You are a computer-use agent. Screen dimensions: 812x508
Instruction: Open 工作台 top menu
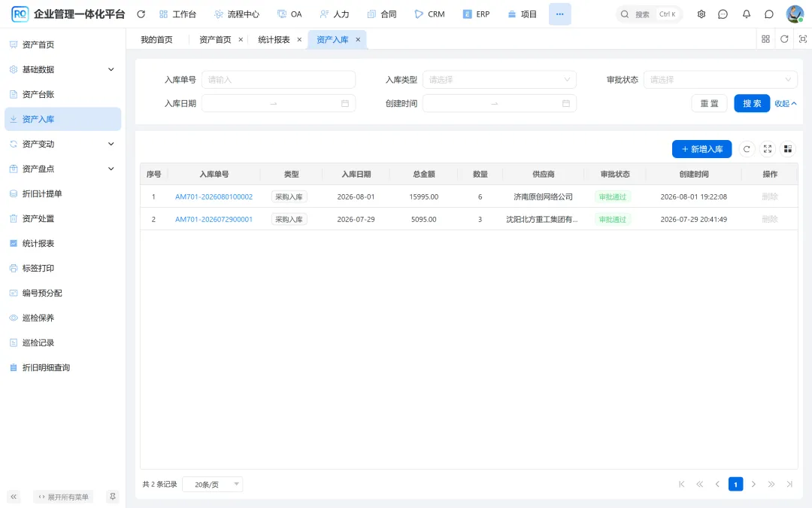point(177,14)
